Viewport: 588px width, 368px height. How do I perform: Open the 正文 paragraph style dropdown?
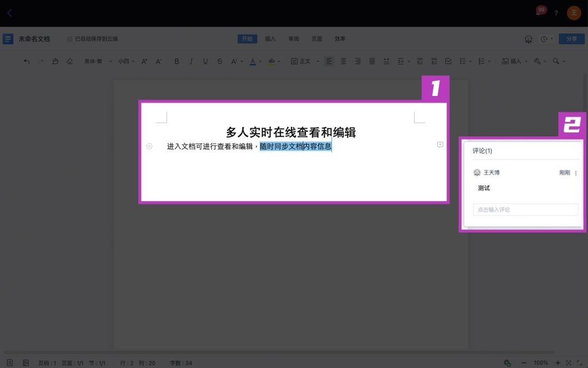point(304,62)
